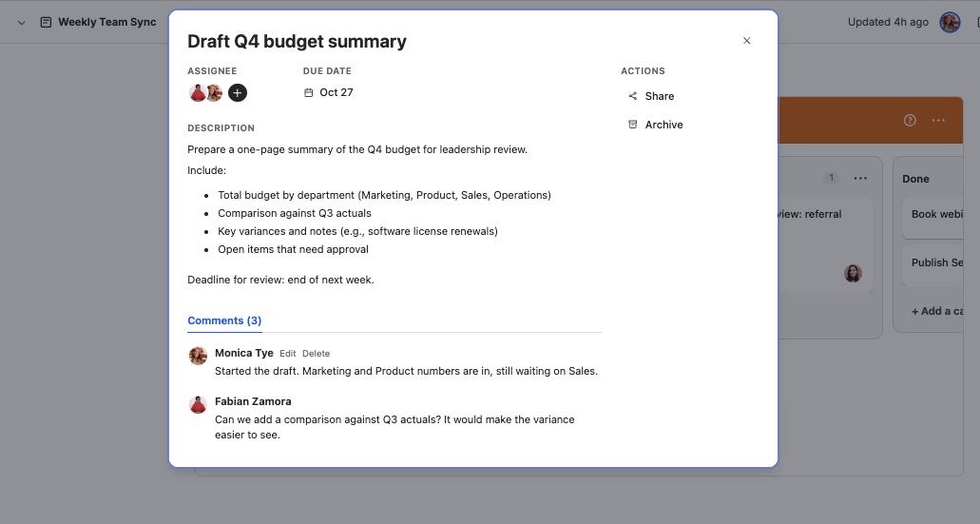Open the user profile avatar in the top bar

(x=950, y=23)
